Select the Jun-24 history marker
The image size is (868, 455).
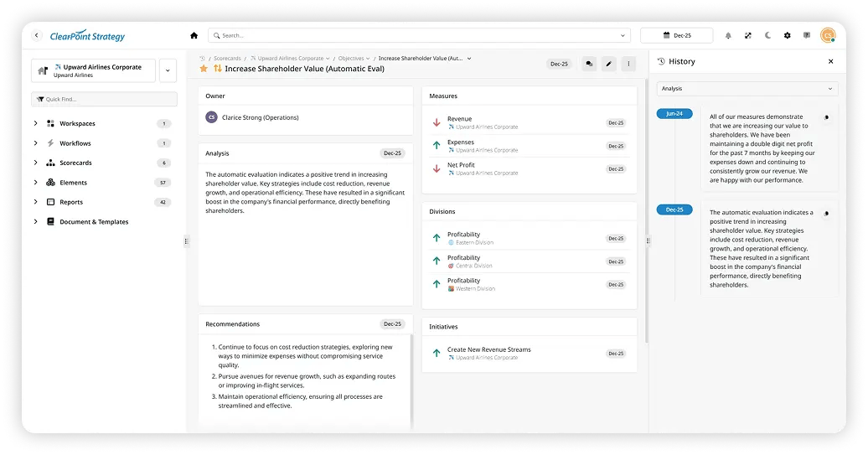click(674, 113)
